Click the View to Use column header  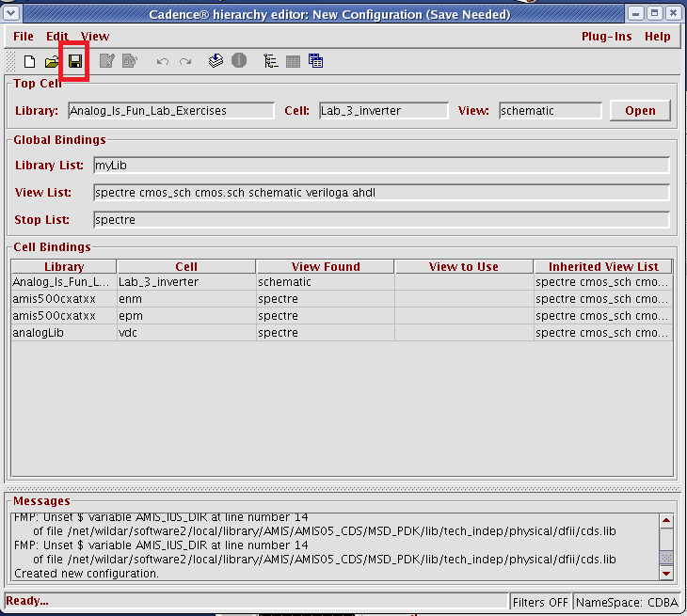point(464,267)
